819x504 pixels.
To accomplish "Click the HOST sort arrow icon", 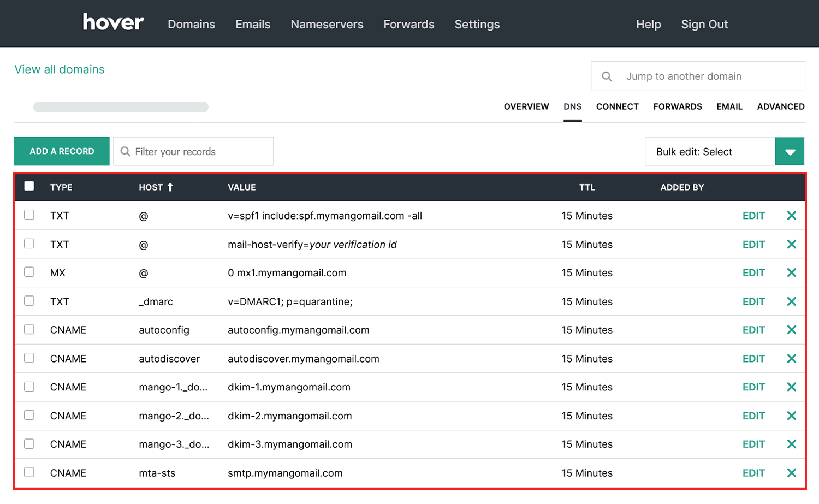I will pos(170,187).
